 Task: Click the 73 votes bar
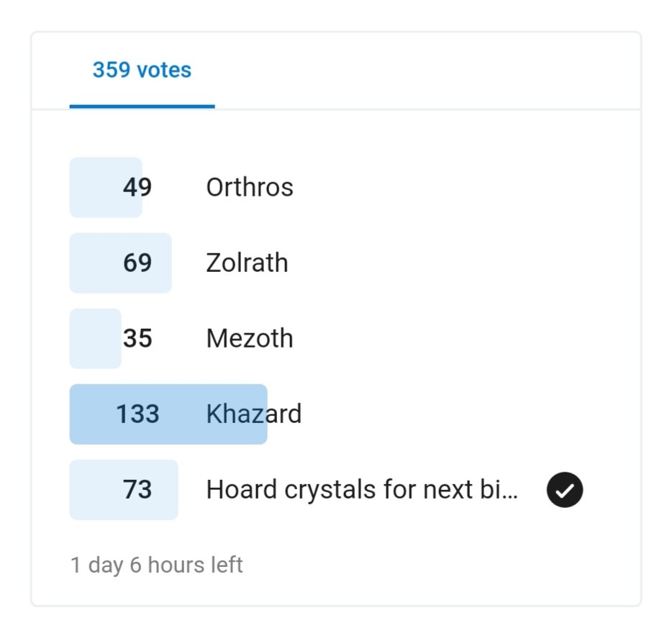point(124,489)
